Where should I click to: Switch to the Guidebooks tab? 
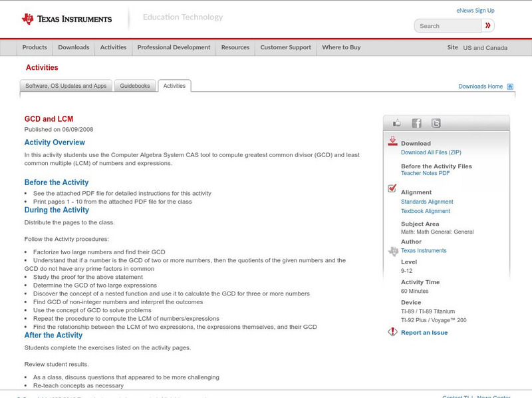(x=135, y=86)
